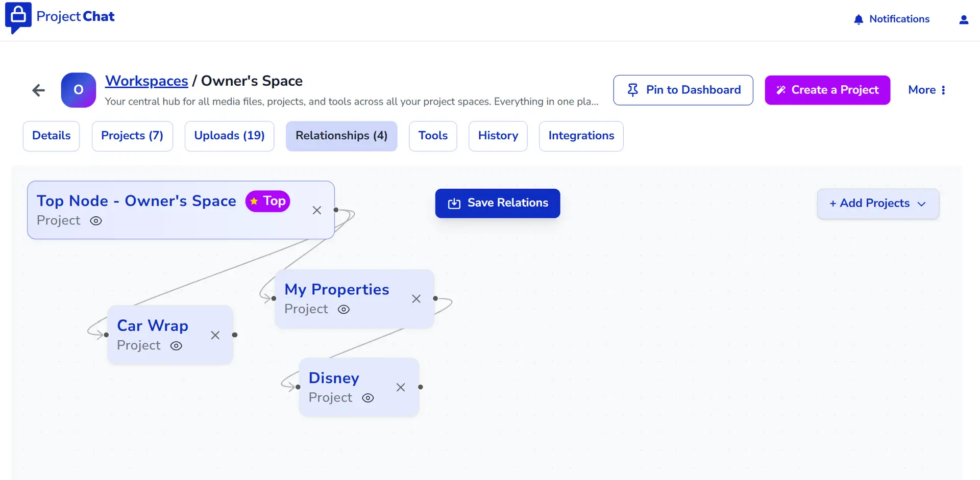Remove the Disney node with X
This screenshot has width=980, height=480.
click(401, 388)
